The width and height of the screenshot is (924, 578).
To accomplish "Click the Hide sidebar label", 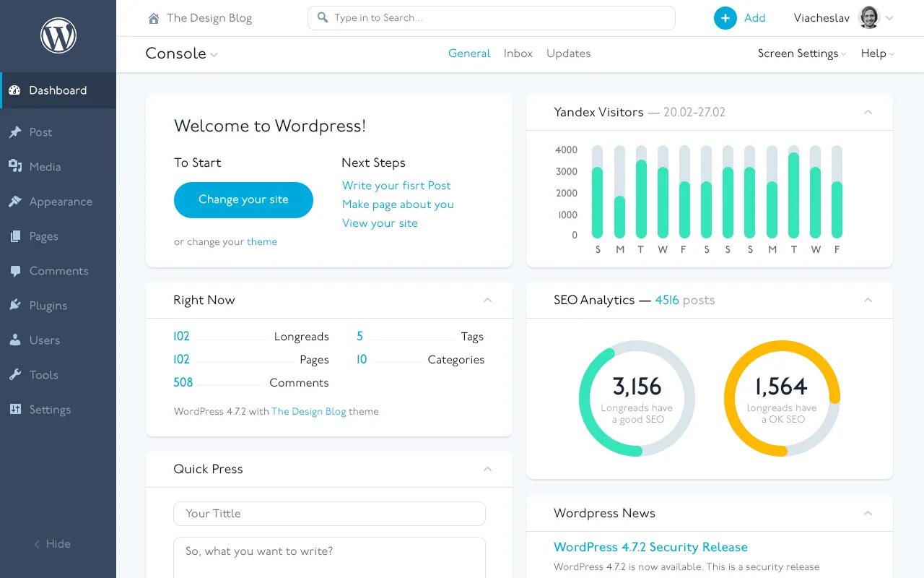I will pyautogui.click(x=58, y=544).
